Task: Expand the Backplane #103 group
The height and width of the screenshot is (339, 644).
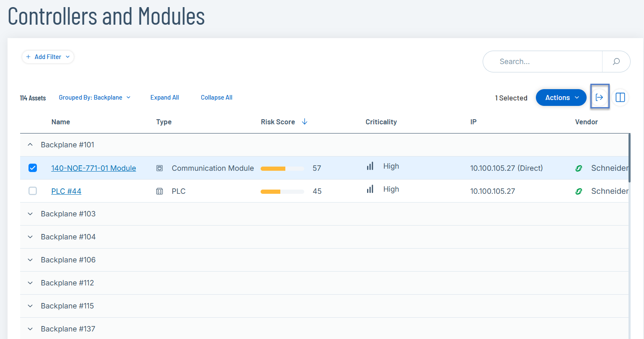Action: point(30,214)
